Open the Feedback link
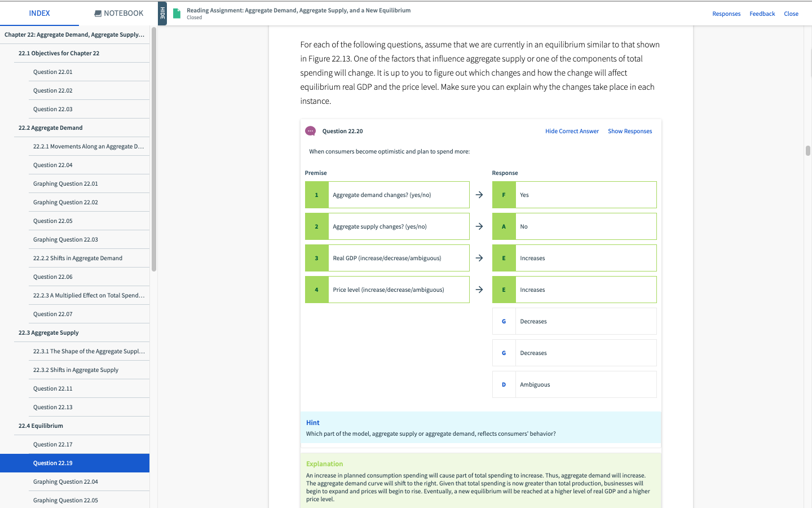Screen dimensions: 812x508 762,14
